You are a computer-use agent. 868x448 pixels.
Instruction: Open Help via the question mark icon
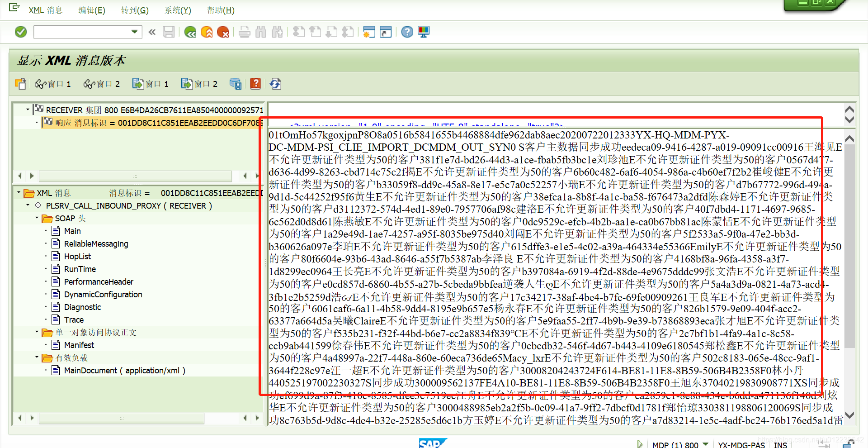(407, 32)
